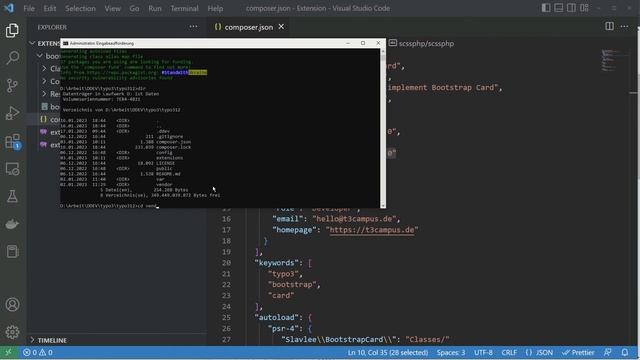The height and width of the screenshot is (360, 640).
Task: Split the editor right
Action: coord(609,27)
